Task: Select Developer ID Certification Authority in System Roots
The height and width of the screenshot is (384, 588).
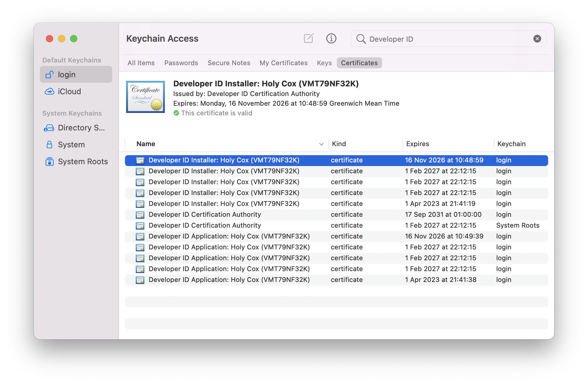Action: 336,226
